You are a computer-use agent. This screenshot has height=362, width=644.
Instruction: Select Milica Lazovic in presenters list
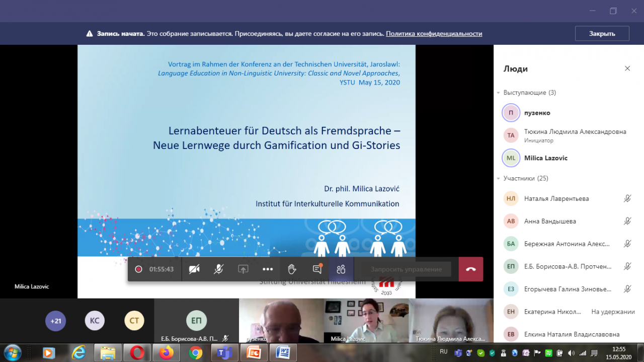click(545, 158)
